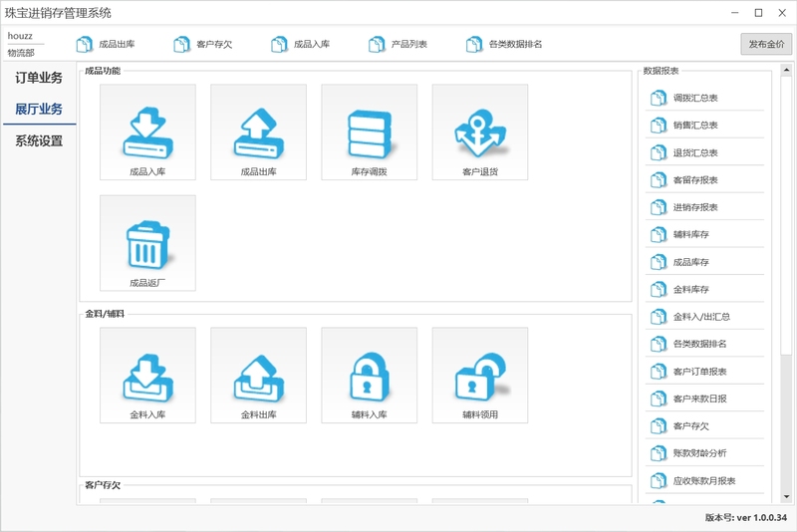Open the 客留存报表 report
The image size is (797, 532).
704,180
